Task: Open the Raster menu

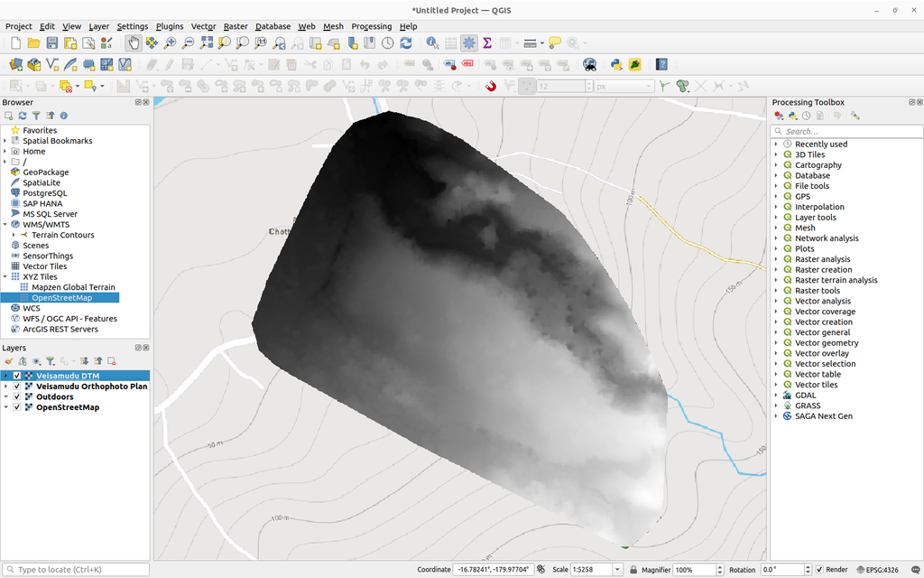Action: click(235, 26)
